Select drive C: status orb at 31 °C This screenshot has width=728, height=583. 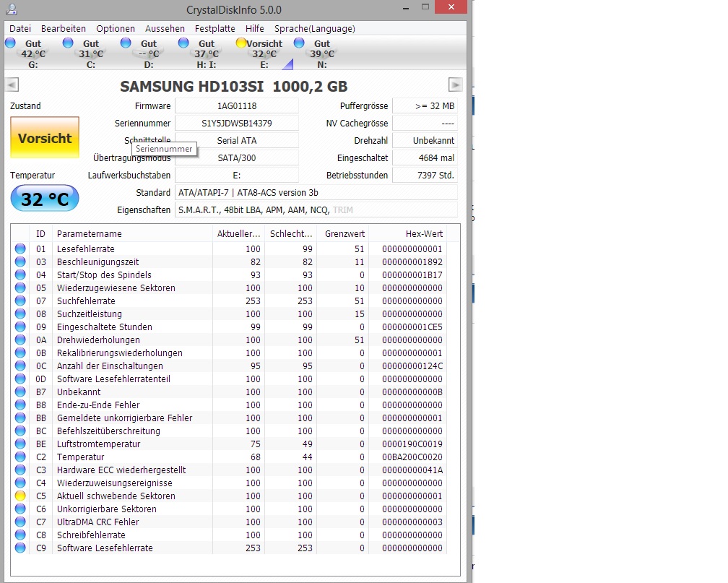pos(68,43)
